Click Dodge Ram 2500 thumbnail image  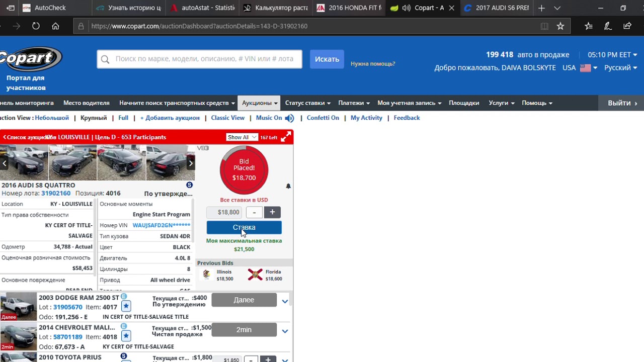pos(19,306)
